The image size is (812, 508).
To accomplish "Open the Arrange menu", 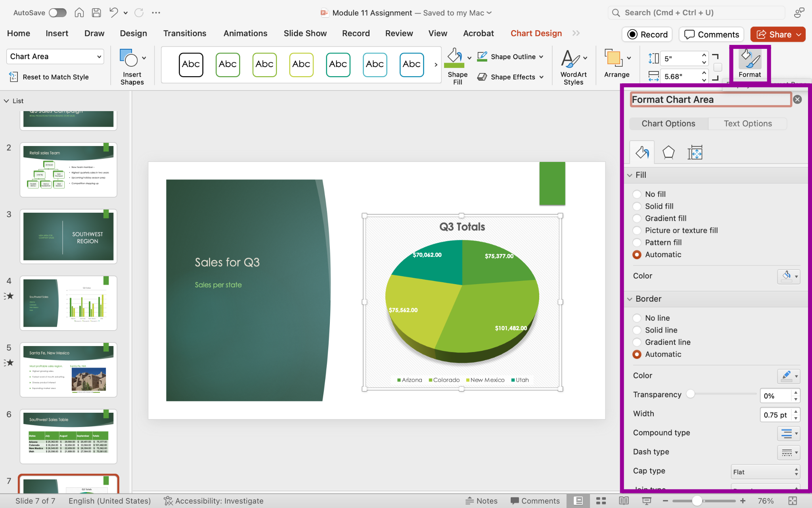I will click(617, 63).
